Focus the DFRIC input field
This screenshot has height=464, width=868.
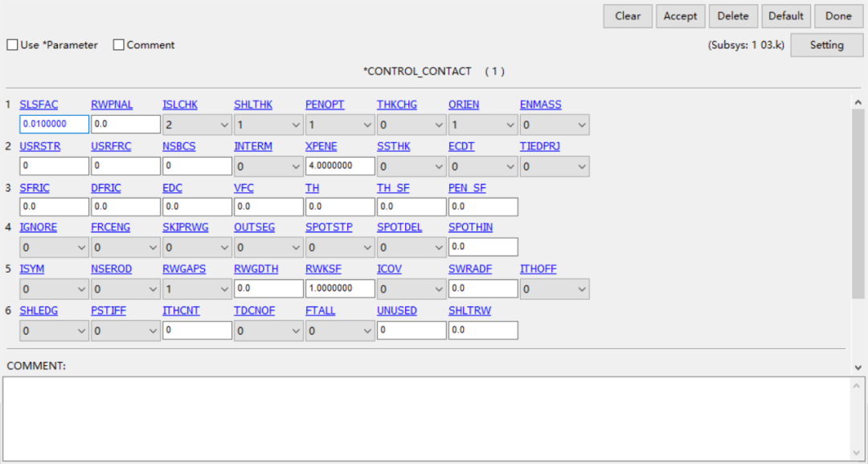coord(125,207)
